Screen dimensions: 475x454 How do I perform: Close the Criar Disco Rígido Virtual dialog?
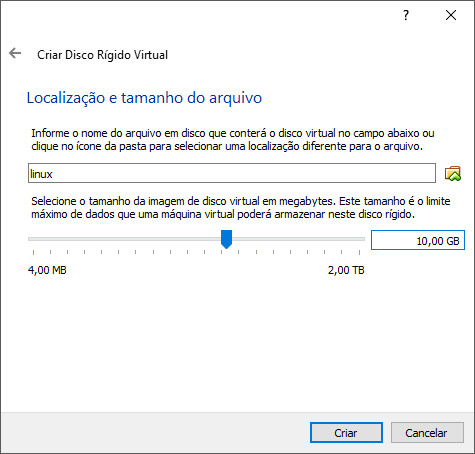[x=451, y=15]
